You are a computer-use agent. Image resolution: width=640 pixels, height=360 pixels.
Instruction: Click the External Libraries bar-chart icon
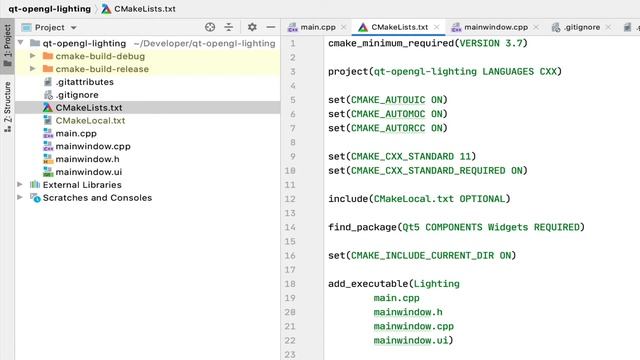click(x=35, y=184)
